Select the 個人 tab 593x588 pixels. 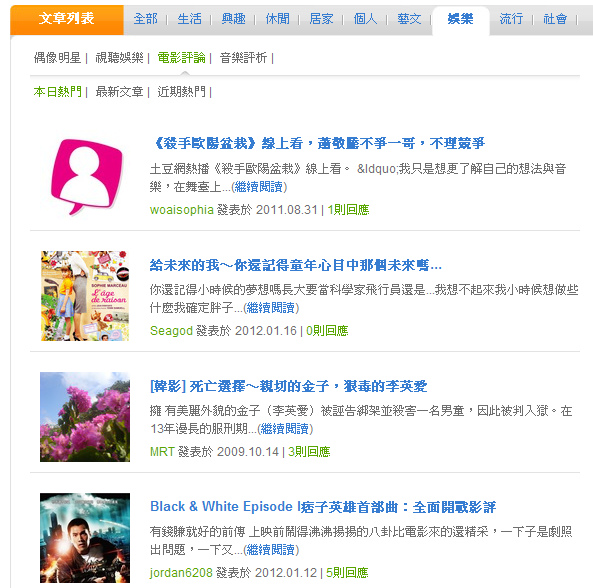(365, 19)
